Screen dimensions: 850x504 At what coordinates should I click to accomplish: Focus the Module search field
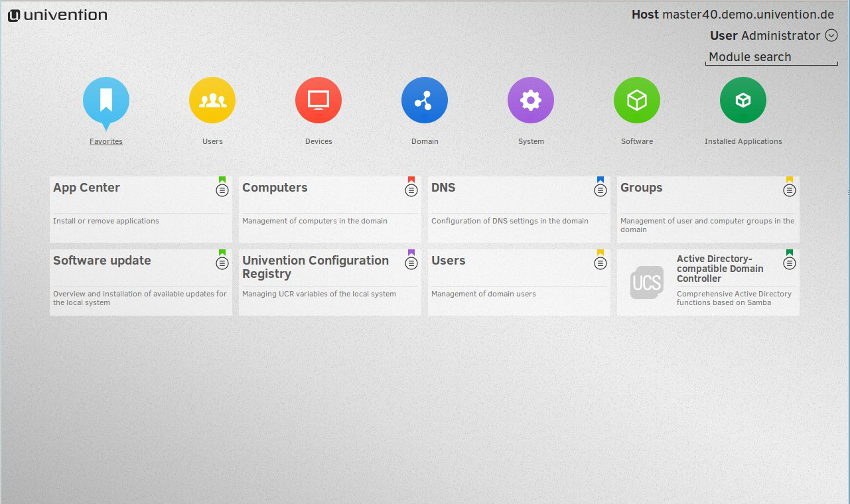[x=772, y=57]
